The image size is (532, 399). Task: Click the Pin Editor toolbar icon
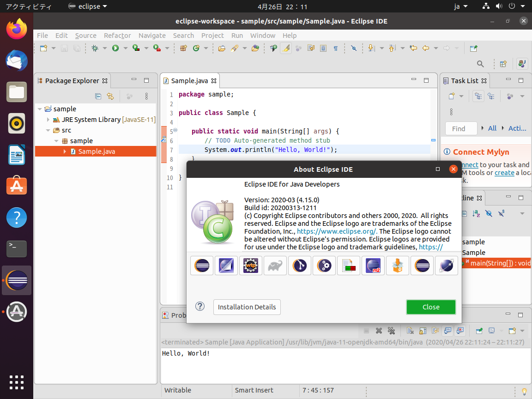[x=474, y=48]
